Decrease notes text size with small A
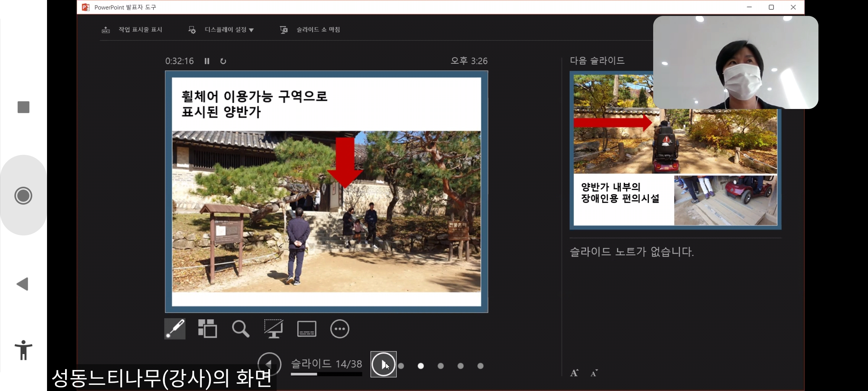This screenshot has width=868, height=391. click(x=594, y=373)
